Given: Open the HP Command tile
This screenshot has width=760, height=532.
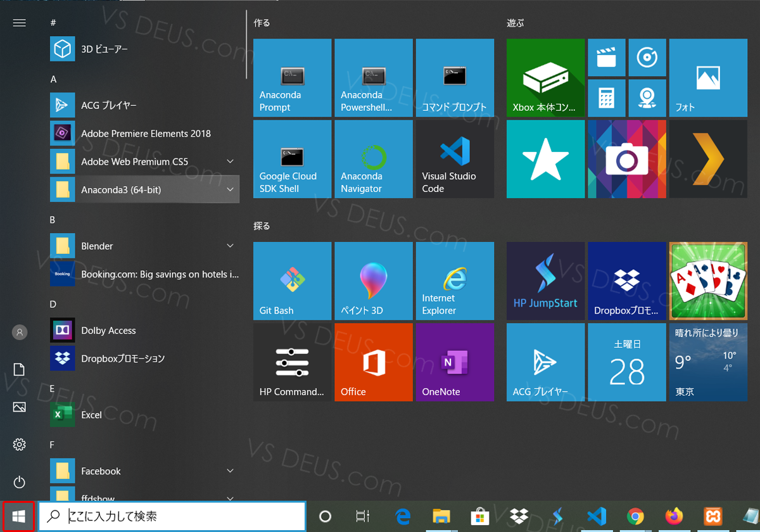Looking at the screenshot, I should [292, 362].
